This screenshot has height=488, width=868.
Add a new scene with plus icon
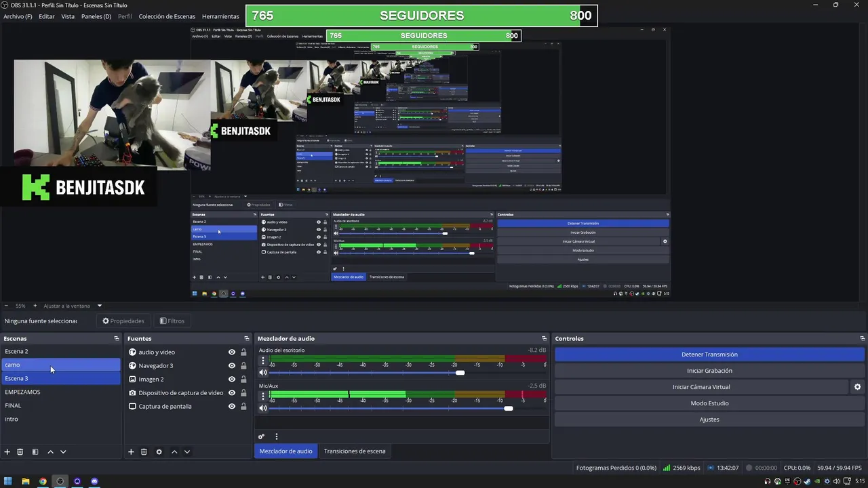tap(7, 452)
